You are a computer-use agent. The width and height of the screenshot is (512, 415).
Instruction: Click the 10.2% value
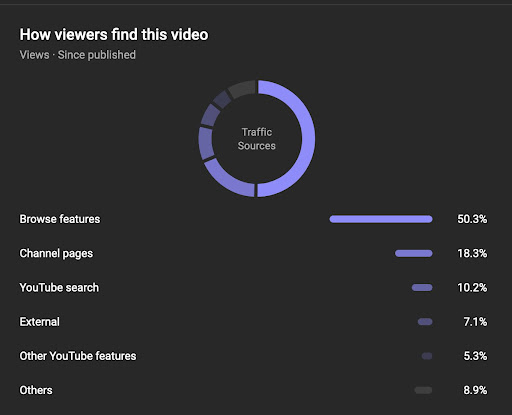472,288
